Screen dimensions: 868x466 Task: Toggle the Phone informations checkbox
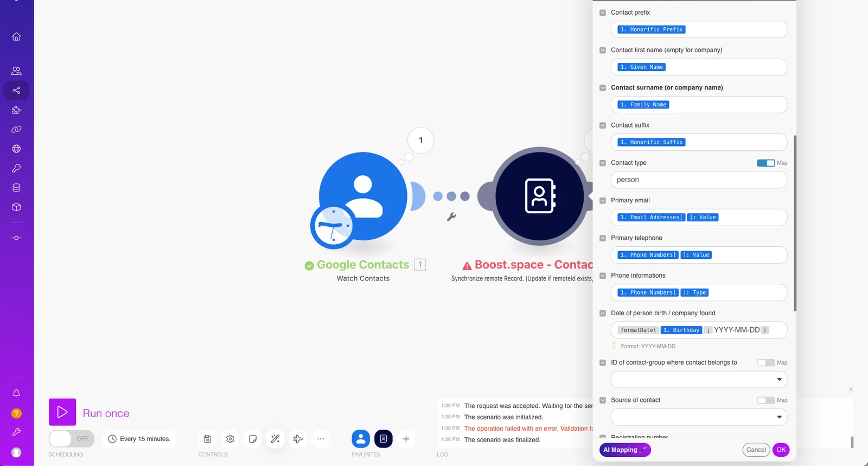(x=603, y=276)
